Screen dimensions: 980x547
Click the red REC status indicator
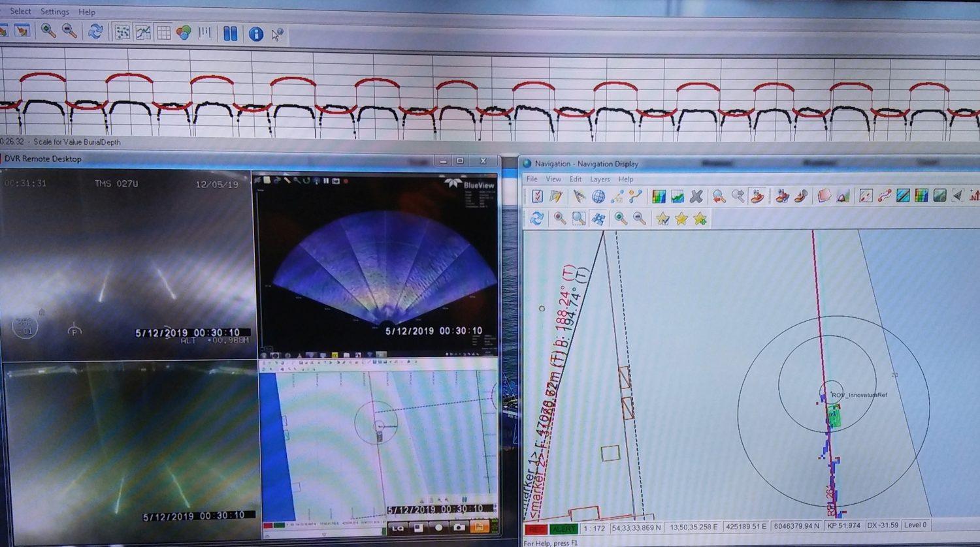pos(536,529)
